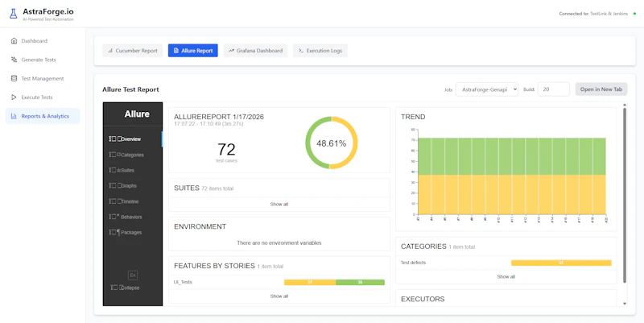Click the TREND widget heading
Viewport: 644px width, 323px height.
(413, 117)
